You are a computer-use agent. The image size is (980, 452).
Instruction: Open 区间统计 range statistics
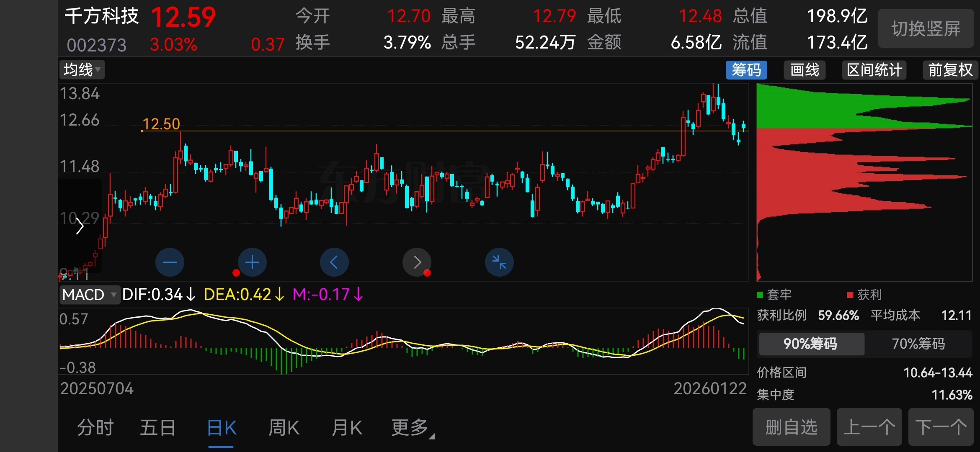coord(874,70)
